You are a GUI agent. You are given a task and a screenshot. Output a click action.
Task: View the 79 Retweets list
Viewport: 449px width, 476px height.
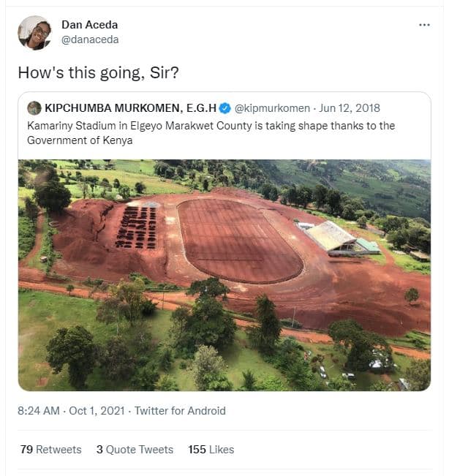50,450
